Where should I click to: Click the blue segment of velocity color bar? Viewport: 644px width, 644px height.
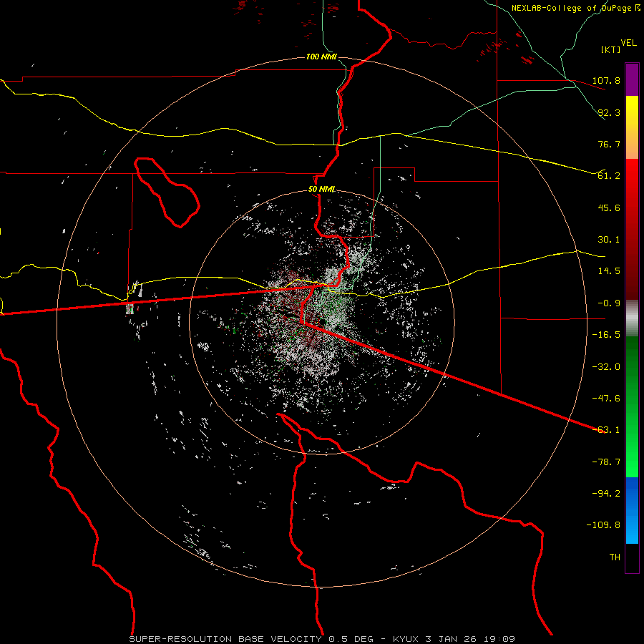[632, 510]
